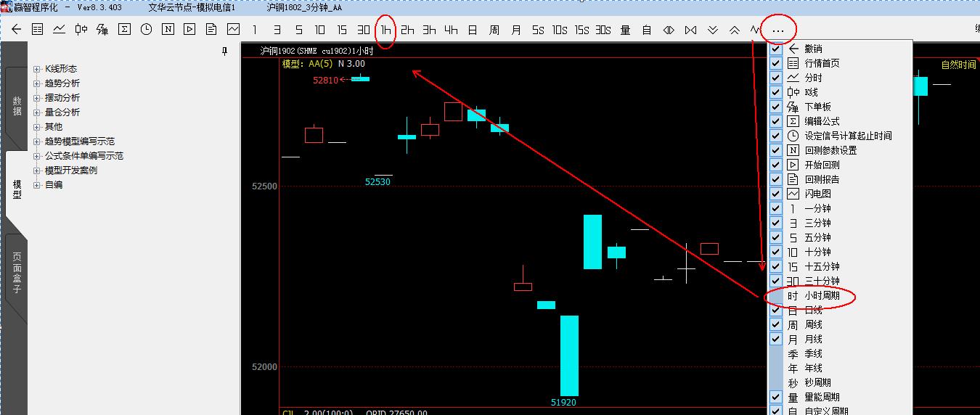The height and width of the screenshot is (415, 980).
Task: Click the back arrow (撤销) toolbar icon
Action: pos(16,30)
